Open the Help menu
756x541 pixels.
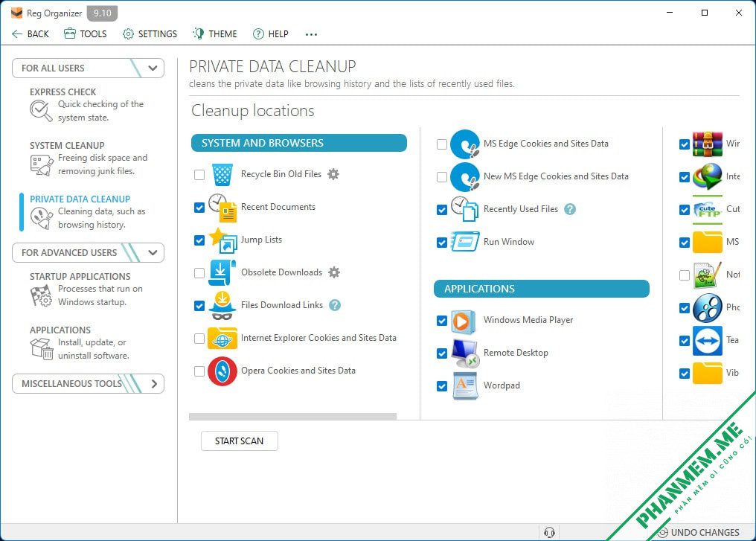point(271,33)
